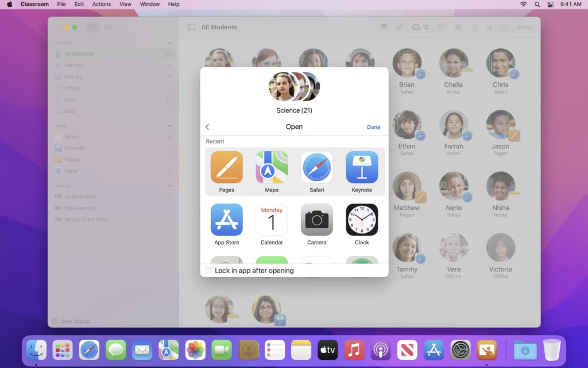Viewport: 588px width, 368px height.
Task: Click Chris's student thumbnail
Action: [500, 63]
